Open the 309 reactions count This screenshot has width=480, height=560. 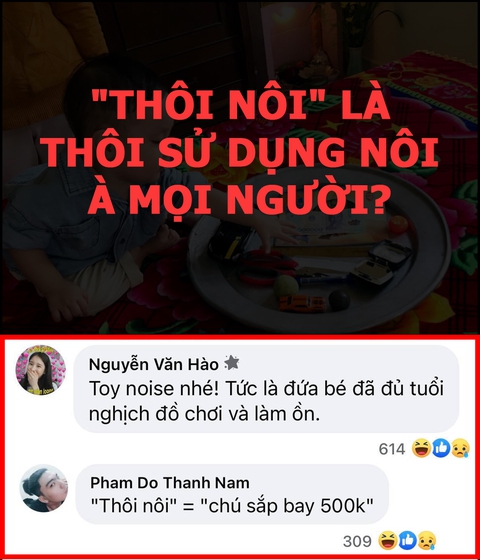[x=357, y=541]
